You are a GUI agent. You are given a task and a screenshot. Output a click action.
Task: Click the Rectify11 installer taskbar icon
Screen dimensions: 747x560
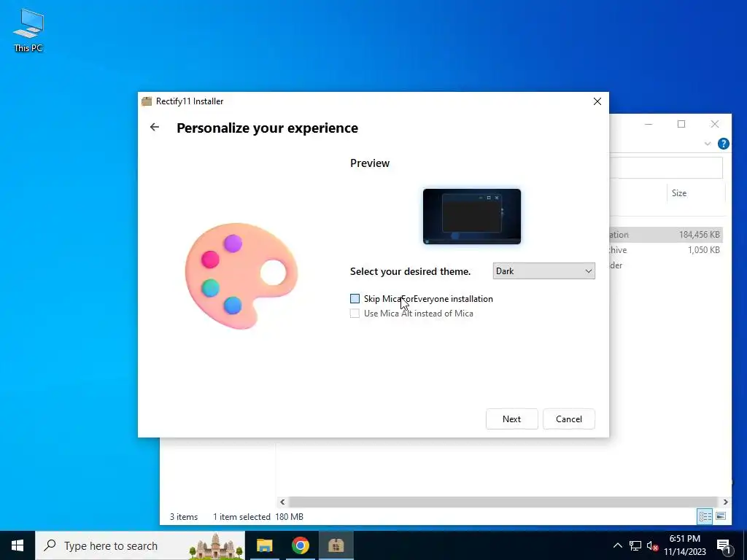[336, 545]
